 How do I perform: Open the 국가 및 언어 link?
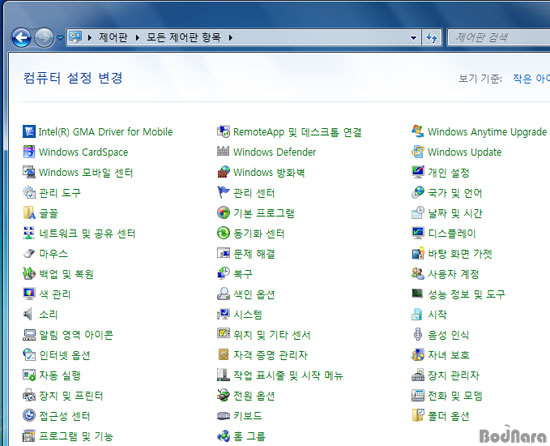tap(455, 193)
